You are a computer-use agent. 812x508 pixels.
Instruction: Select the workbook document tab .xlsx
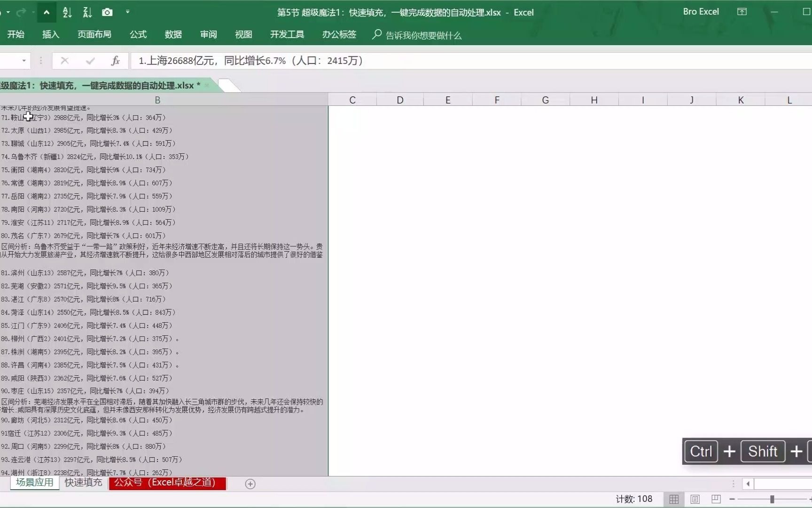point(100,85)
